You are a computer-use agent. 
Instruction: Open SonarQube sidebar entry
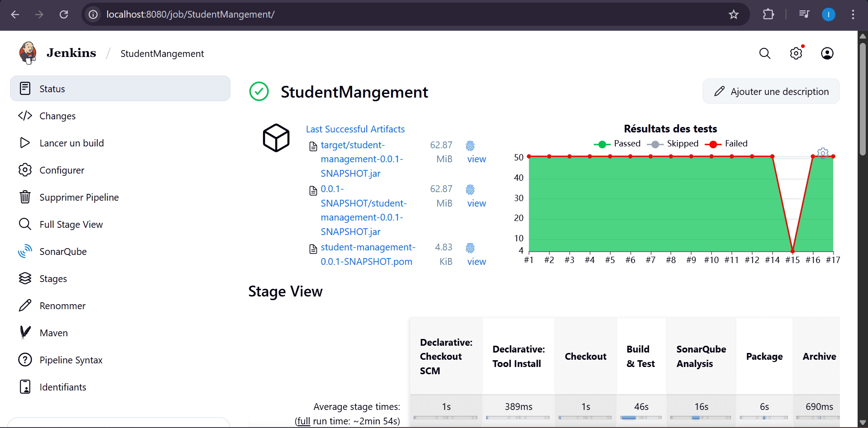click(120, 251)
